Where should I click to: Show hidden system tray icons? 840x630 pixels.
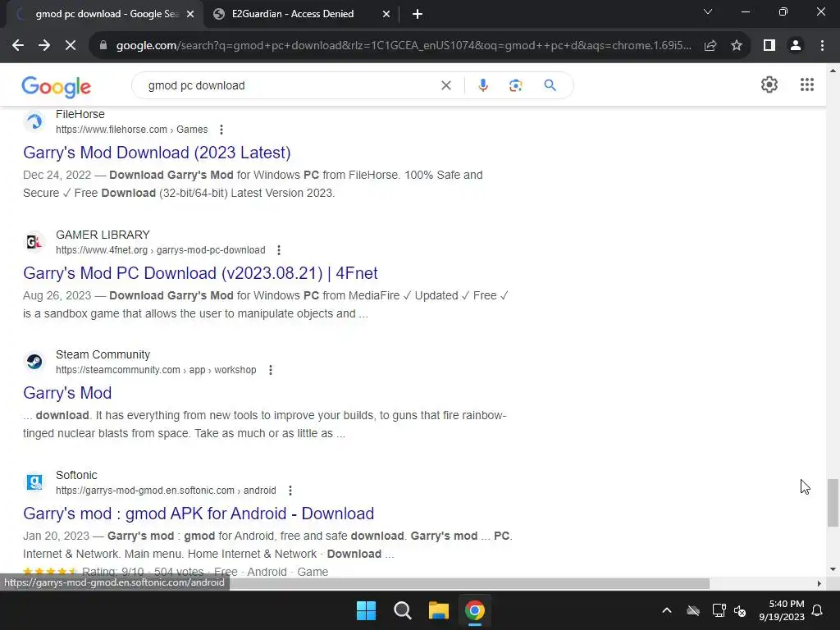coord(666,610)
